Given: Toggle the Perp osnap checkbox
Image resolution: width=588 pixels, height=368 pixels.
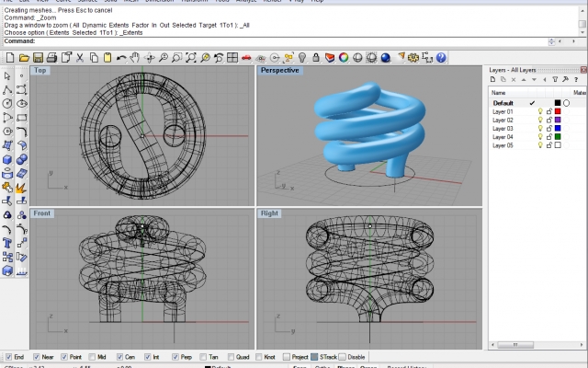Looking at the screenshot, I should [175, 357].
